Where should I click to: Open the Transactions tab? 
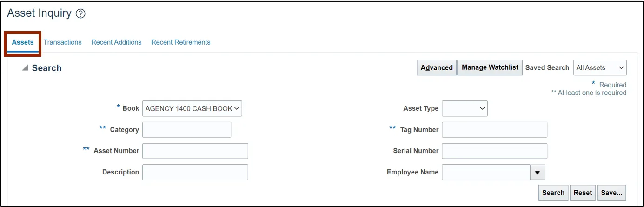[x=63, y=42]
